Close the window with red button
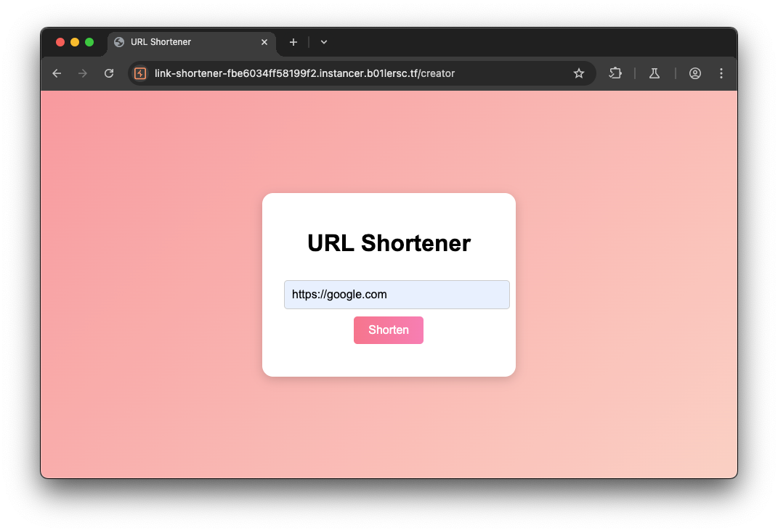The height and width of the screenshot is (532, 778). tap(60, 42)
